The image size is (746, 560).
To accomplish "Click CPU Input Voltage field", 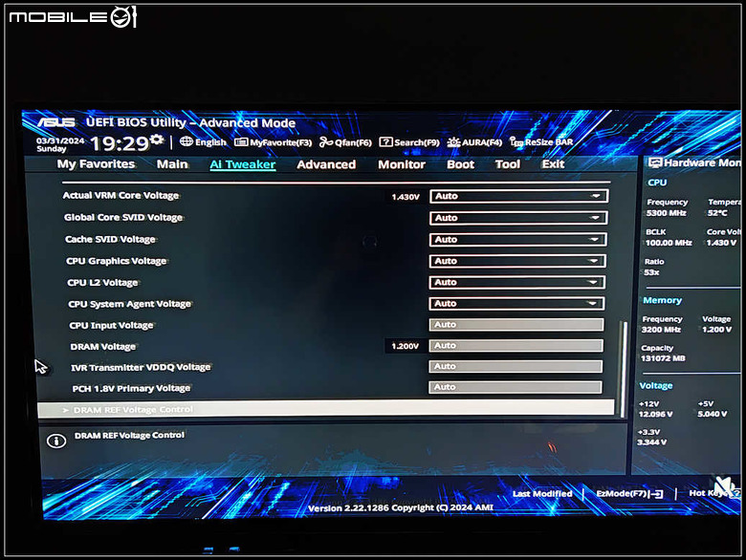I will pyautogui.click(x=516, y=324).
